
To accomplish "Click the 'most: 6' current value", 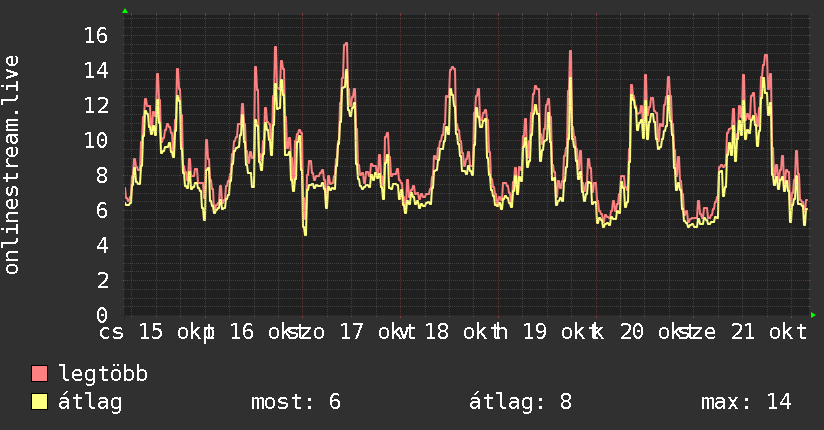I will pos(296,402).
